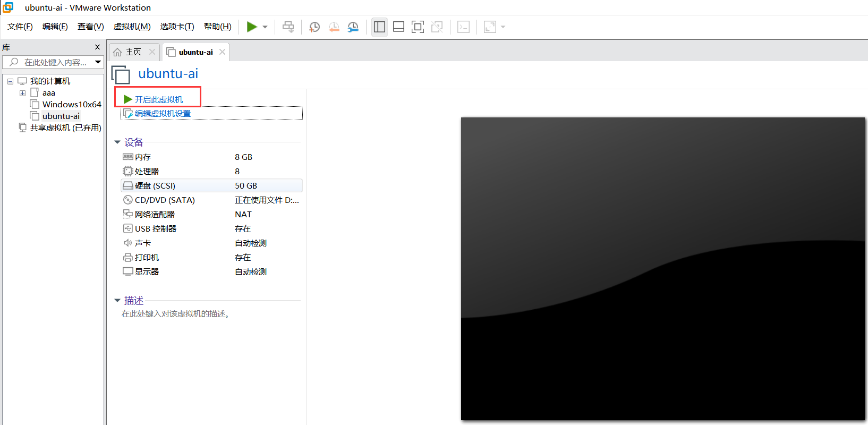The image size is (868, 425).
Task: Select the 处理器 device row
Action: tap(211, 172)
